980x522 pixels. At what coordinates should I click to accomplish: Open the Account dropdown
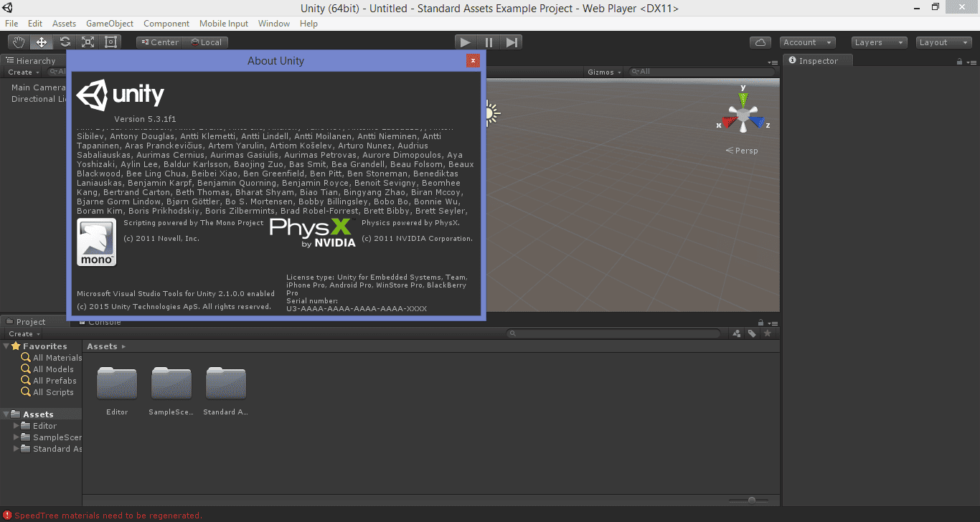click(807, 42)
